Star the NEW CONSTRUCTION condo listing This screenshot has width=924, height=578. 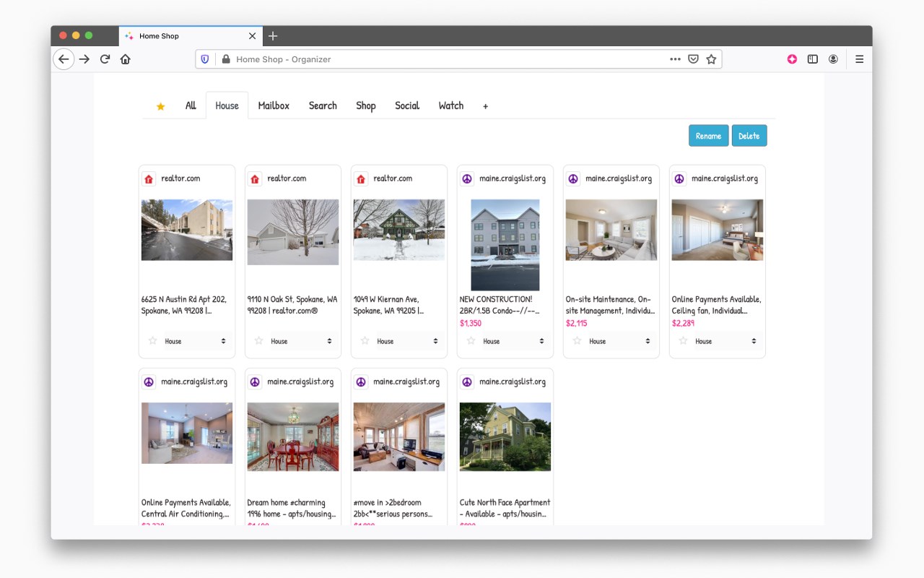471,340
